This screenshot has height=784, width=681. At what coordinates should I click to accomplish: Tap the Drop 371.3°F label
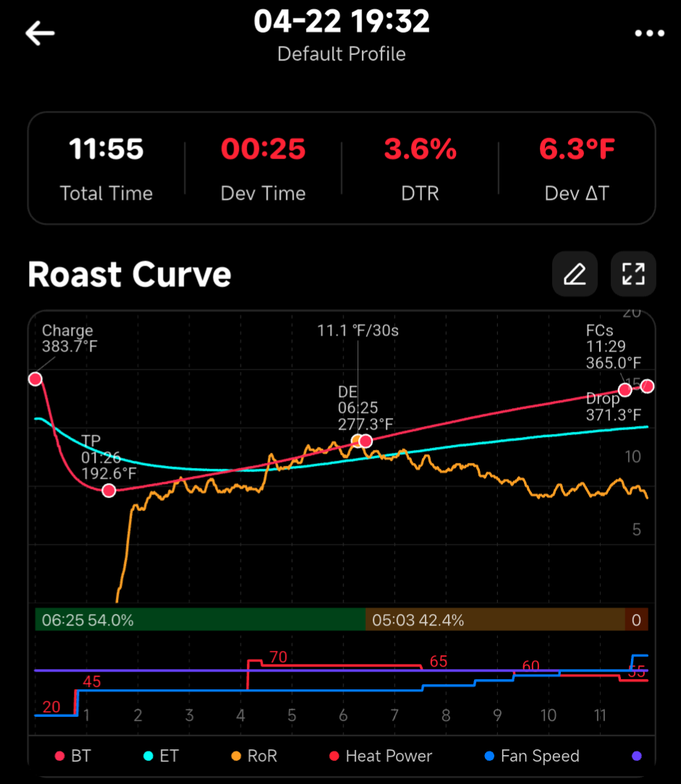pos(614,407)
